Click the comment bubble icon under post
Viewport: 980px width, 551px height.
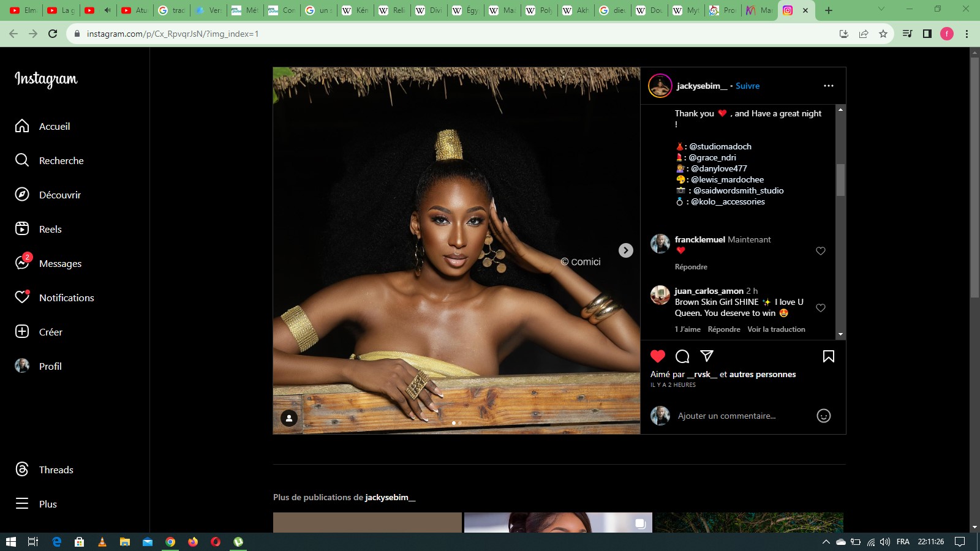pos(682,356)
